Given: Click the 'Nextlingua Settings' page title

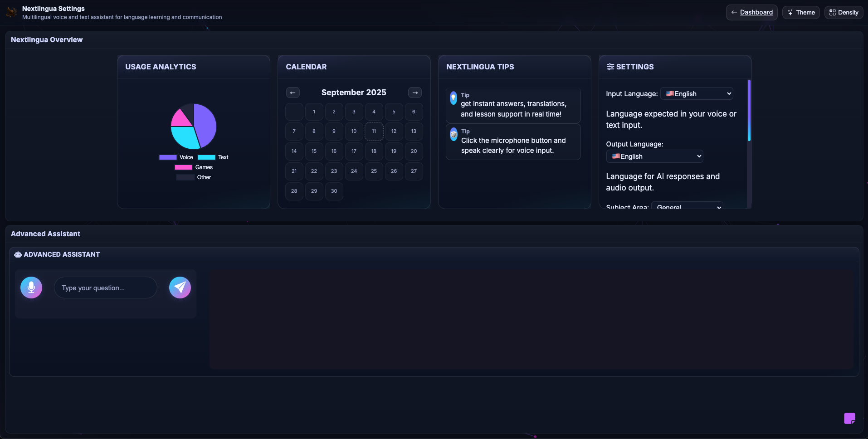Looking at the screenshot, I should pyautogui.click(x=54, y=9).
